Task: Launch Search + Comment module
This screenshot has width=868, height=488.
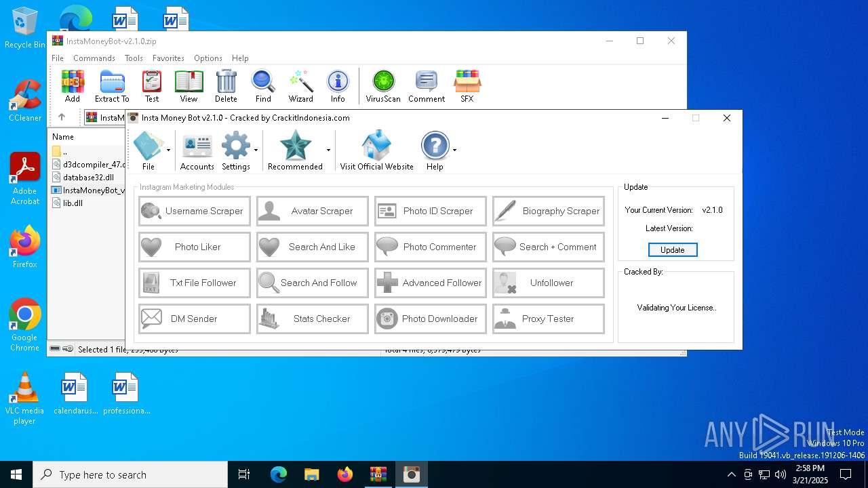Action: click(549, 247)
